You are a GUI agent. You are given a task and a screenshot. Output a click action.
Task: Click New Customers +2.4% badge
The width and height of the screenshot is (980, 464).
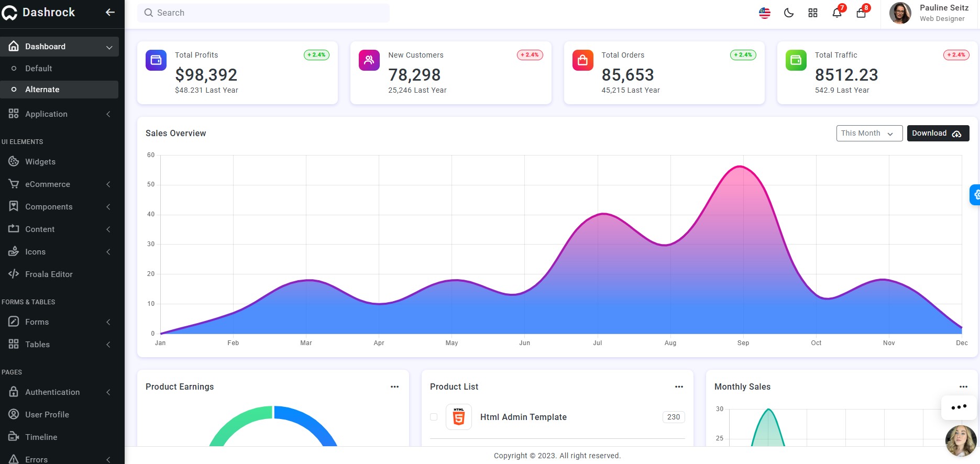pos(530,54)
